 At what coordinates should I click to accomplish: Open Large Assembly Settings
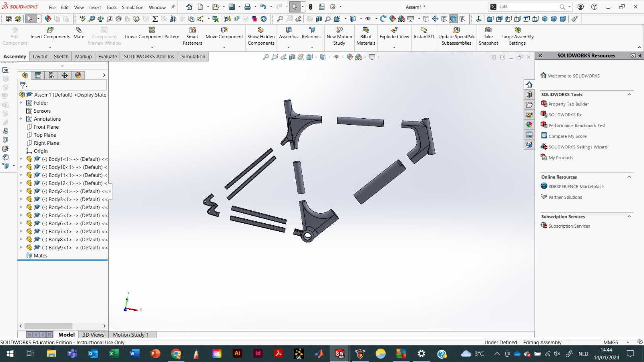[517, 36]
